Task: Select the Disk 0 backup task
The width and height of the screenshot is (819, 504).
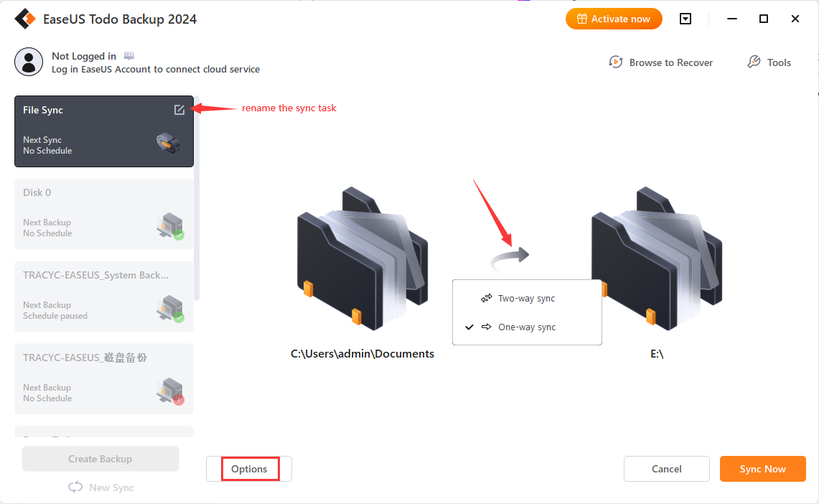Action: (x=104, y=214)
